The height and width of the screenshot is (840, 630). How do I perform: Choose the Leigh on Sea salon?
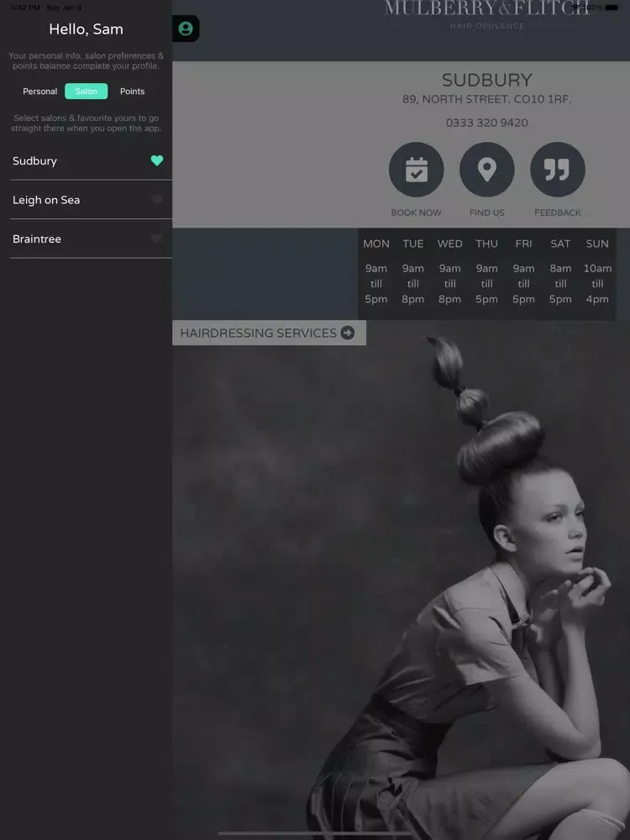(91, 200)
